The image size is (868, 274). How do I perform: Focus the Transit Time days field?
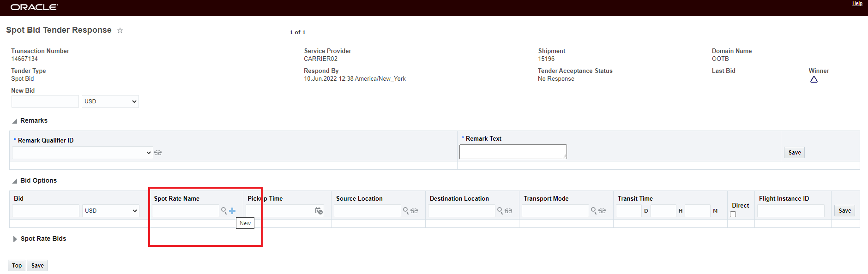click(629, 211)
